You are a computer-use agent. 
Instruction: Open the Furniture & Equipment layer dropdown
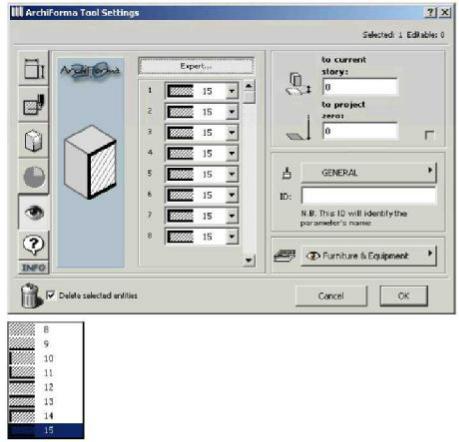(368, 255)
